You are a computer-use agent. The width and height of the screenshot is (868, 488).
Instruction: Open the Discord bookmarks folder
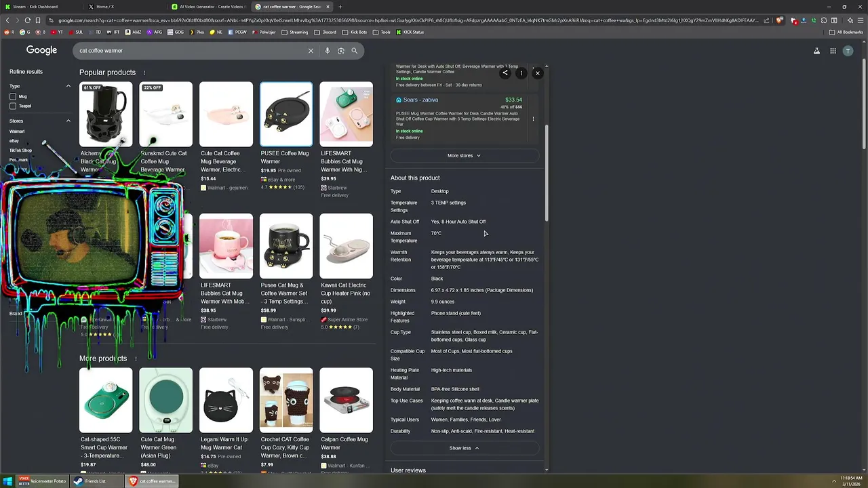[325, 32]
